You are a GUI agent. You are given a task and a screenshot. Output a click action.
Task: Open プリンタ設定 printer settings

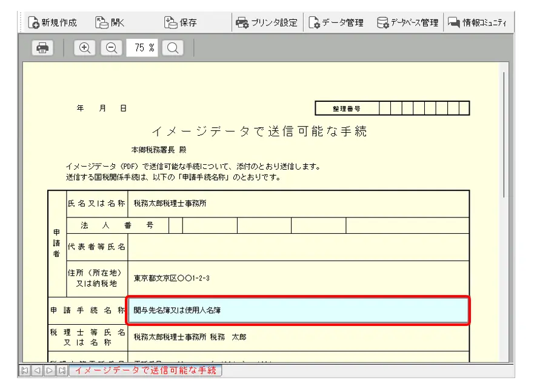coord(267,23)
